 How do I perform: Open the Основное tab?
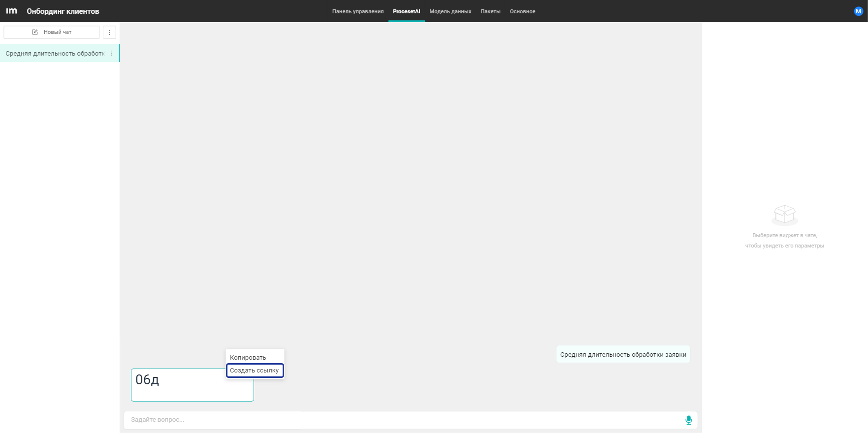point(522,11)
